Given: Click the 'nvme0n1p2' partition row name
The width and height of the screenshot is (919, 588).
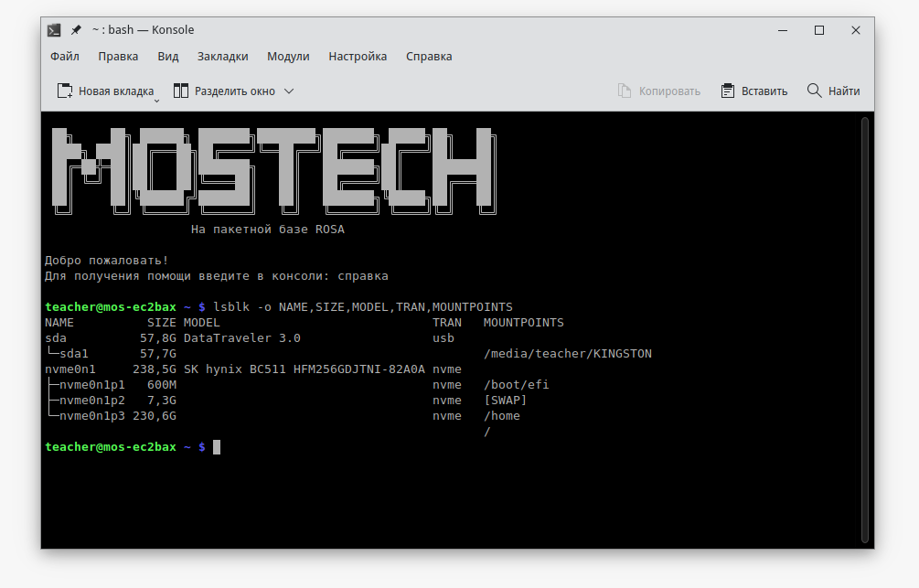Looking at the screenshot, I should pos(92,401).
